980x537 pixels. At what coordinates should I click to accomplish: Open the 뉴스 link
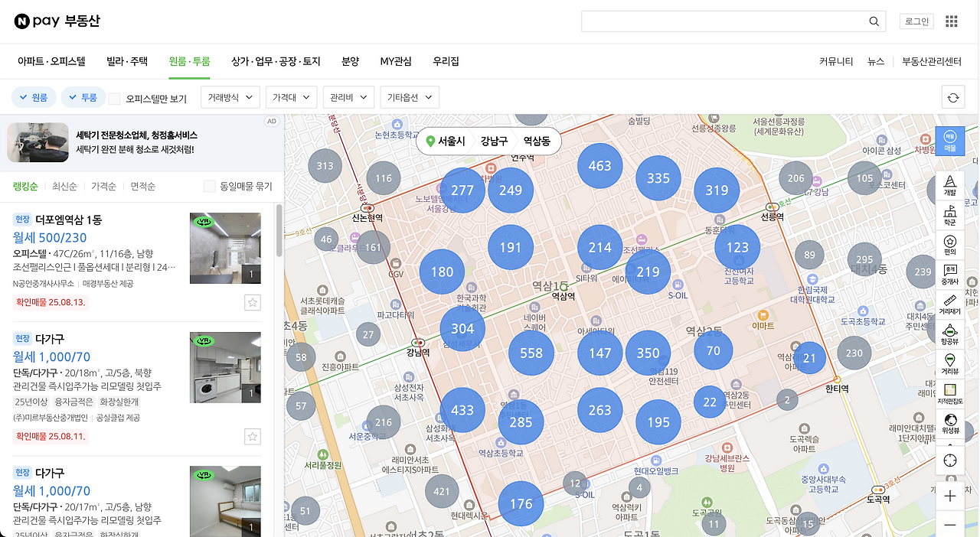tap(876, 61)
